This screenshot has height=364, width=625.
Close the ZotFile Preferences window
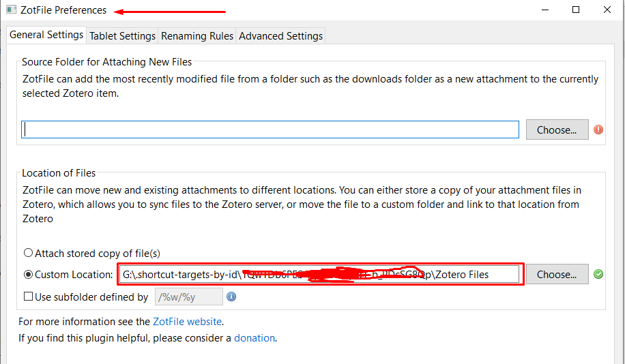(x=607, y=10)
